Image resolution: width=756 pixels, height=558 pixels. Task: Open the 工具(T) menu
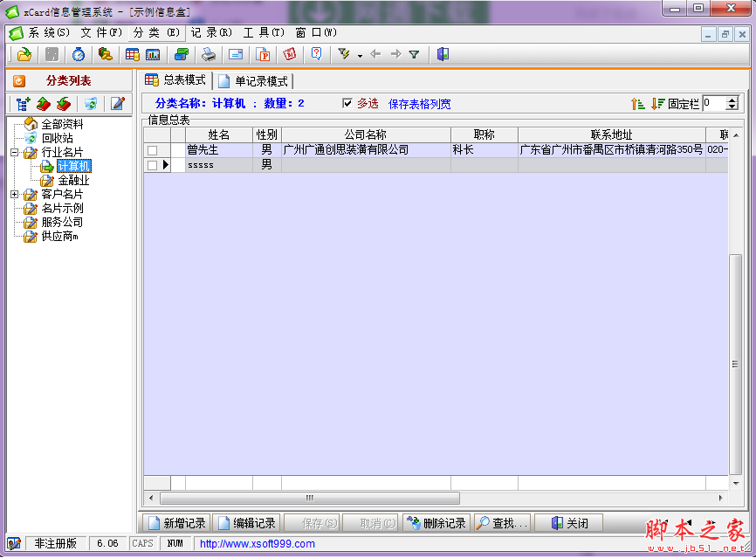tap(263, 32)
